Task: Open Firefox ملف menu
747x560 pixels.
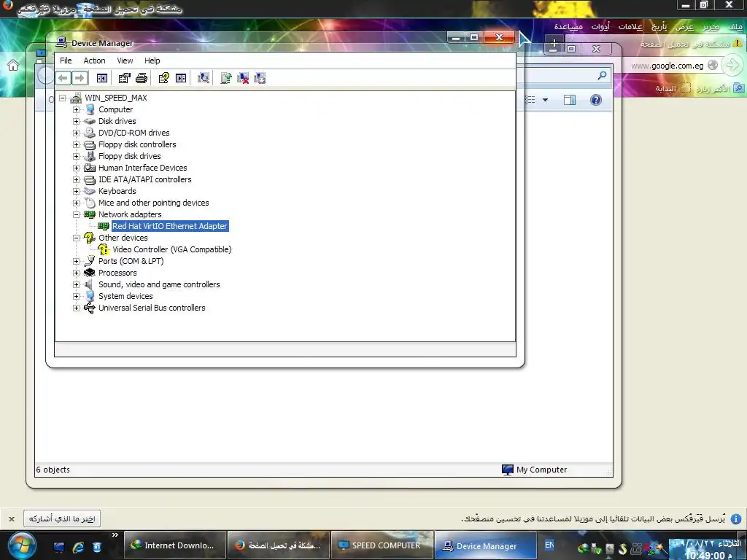Action: pyautogui.click(x=735, y=27)
